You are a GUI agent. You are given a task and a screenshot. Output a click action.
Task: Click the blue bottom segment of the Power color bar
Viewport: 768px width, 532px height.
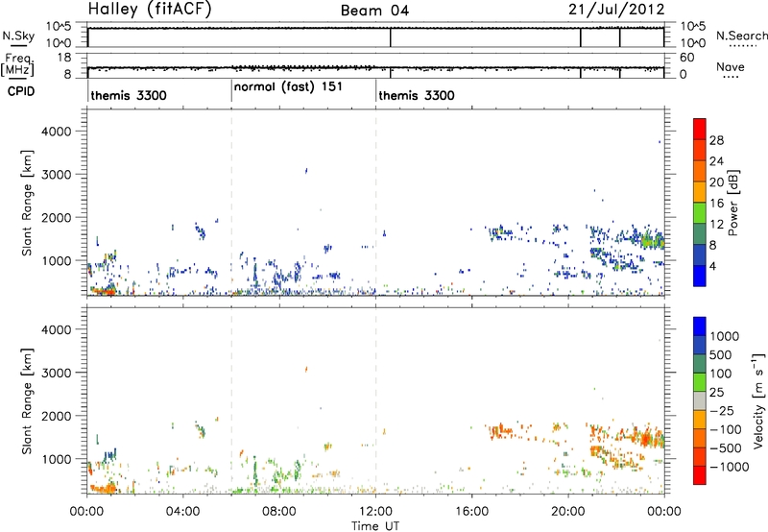tap(700, 276)
